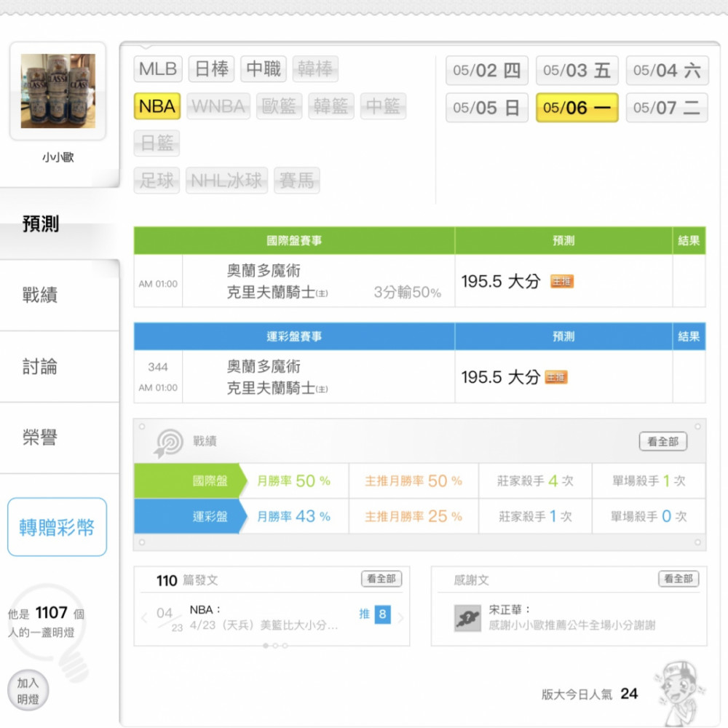Screen dimensions: 728x728
Task: Click 看全部 in the 發文 panel
Action: 381,579
